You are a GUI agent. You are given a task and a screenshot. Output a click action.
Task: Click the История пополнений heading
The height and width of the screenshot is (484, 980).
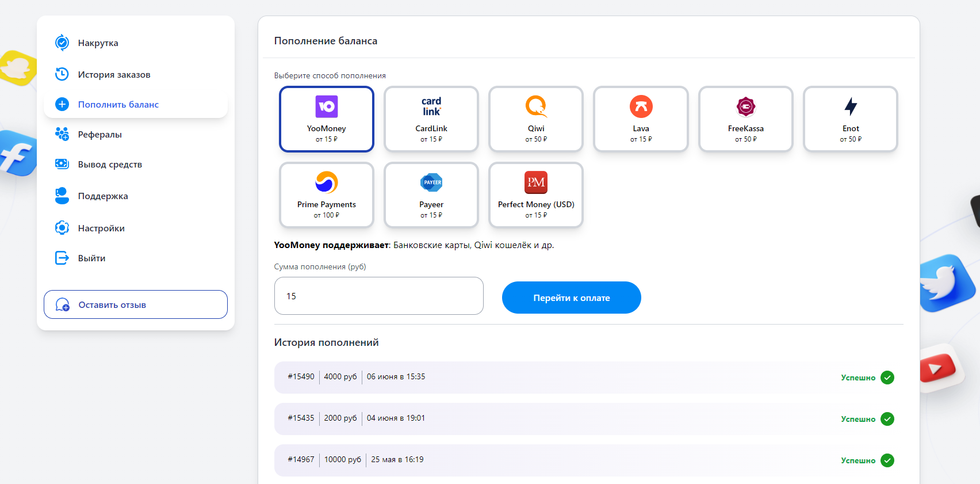coord(326,342)
